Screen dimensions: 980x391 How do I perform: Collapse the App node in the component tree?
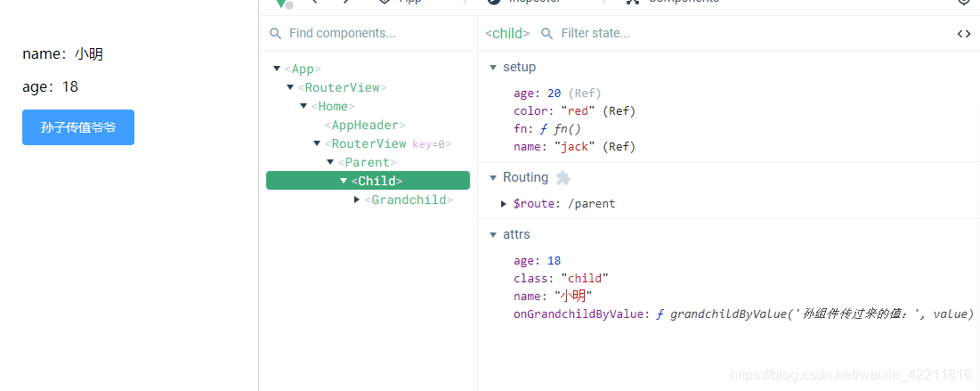coord(277,69)
